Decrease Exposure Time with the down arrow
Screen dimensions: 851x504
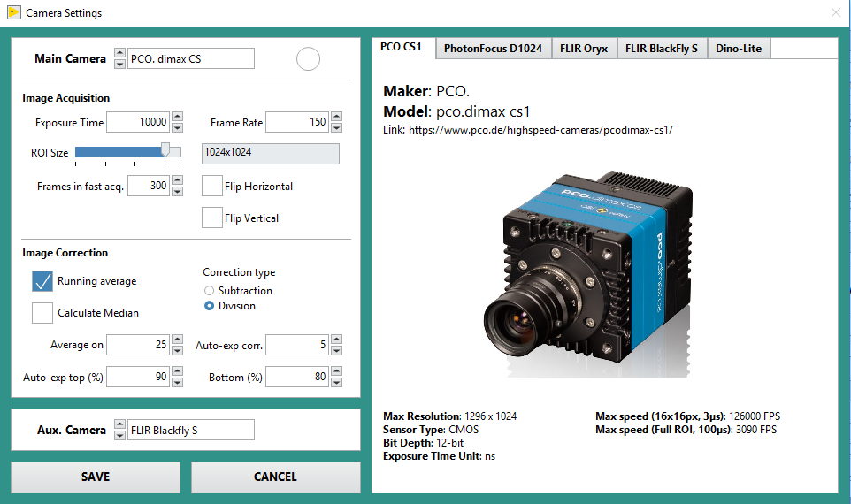pos(177,127)
